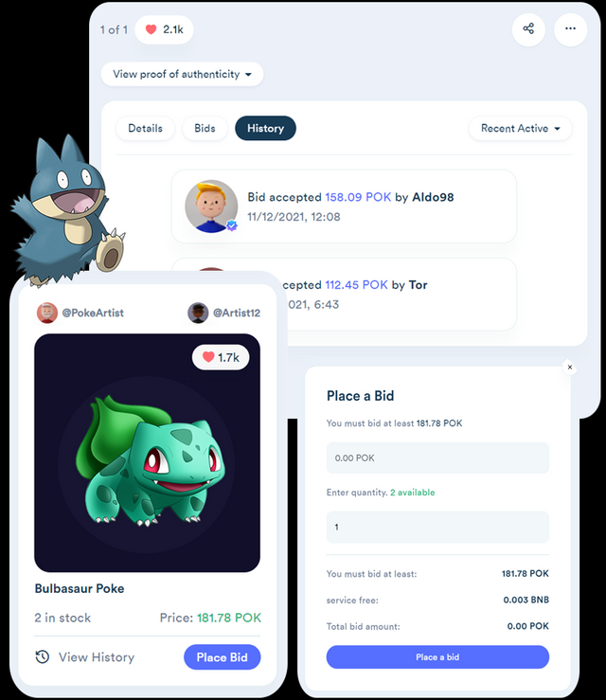
Task: Focus the 0.00 POK bid amount field
Action: 437,458
